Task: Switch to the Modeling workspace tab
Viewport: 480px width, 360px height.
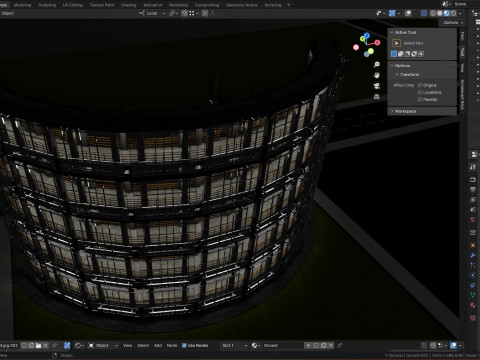Action: (x=22, y=5)
